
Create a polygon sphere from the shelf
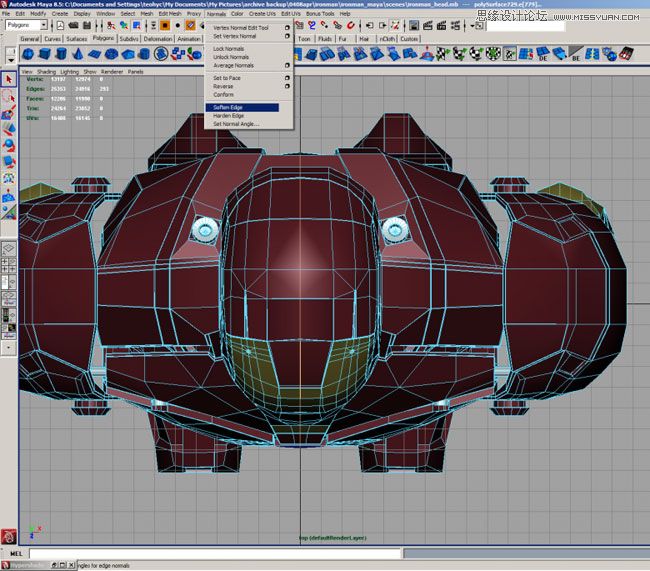tap(29, 54)
